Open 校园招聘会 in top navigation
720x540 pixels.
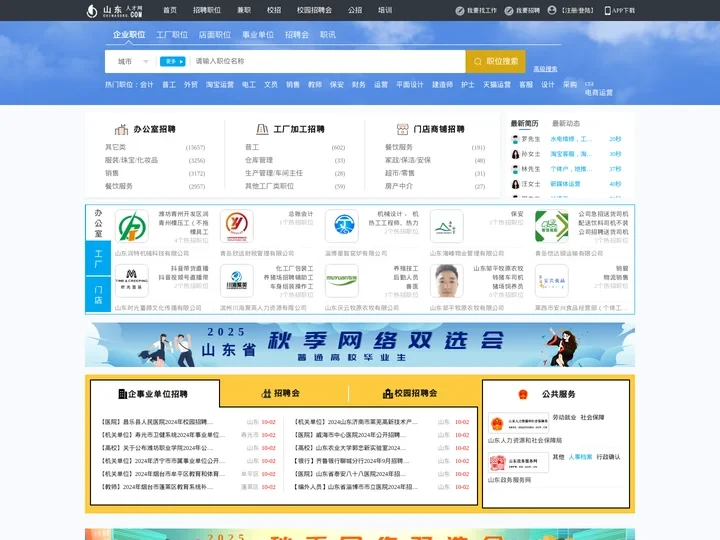[x=314, y=10]
